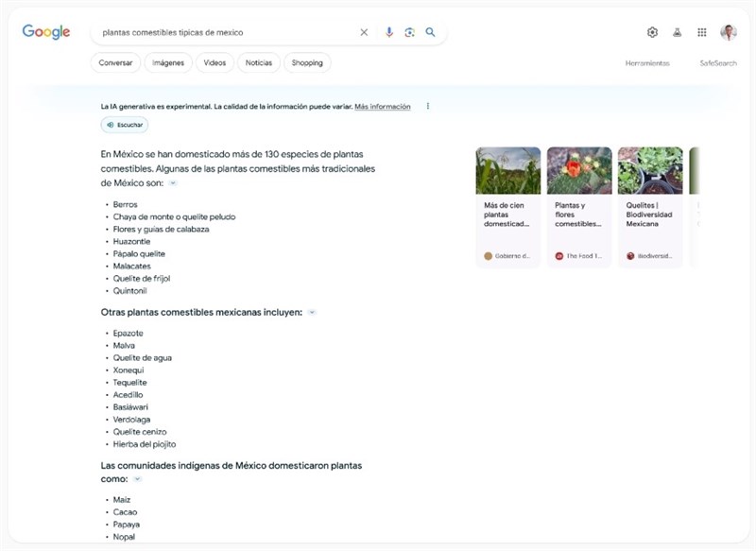
Task: Click the 'Acedillo' list item
Action: (x=128, y=395)
